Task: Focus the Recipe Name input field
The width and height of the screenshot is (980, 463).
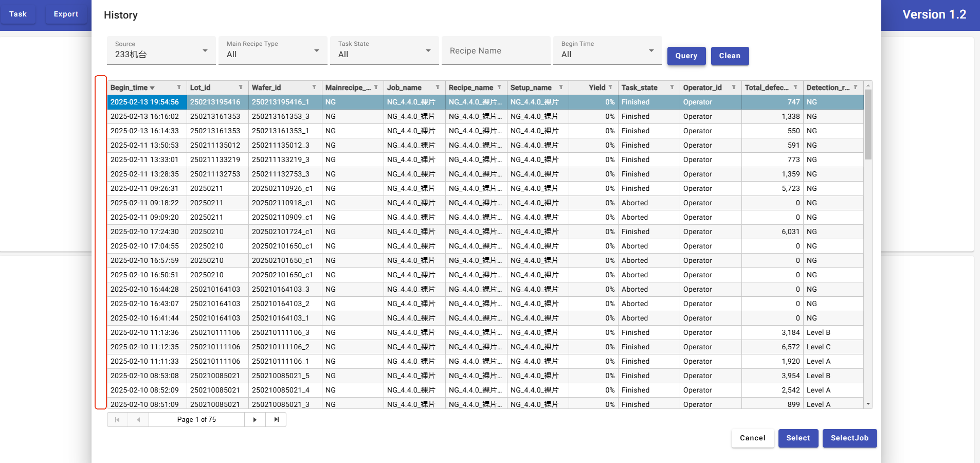Action: (496, 50)
